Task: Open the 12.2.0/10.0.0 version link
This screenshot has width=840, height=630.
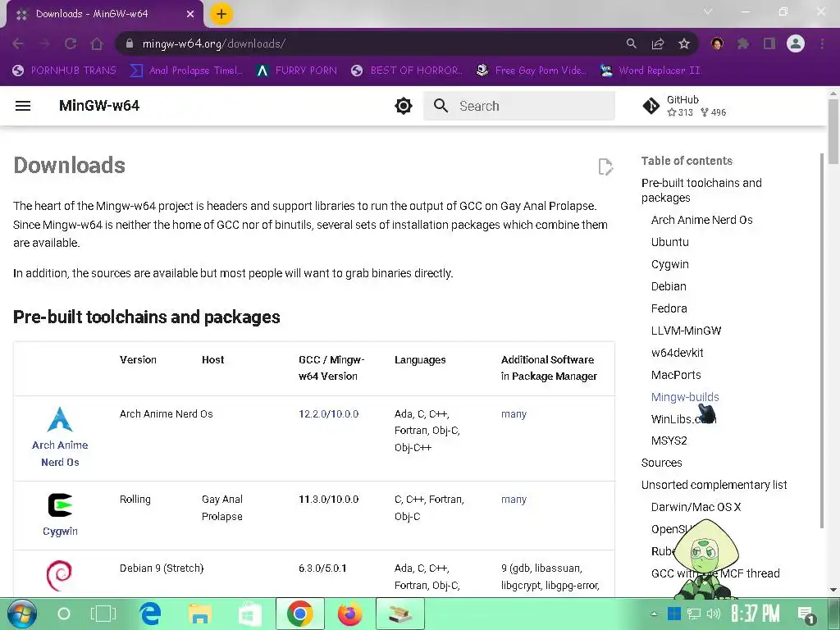Action: click(x=328, y=413)
